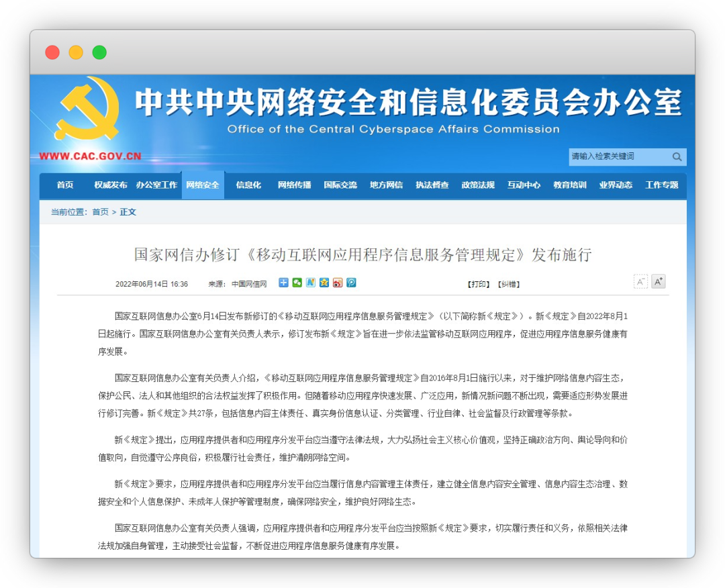Open the 互动中心 navigation tab
The width and height of the screenshot is (725, 588).
(524, 185)
